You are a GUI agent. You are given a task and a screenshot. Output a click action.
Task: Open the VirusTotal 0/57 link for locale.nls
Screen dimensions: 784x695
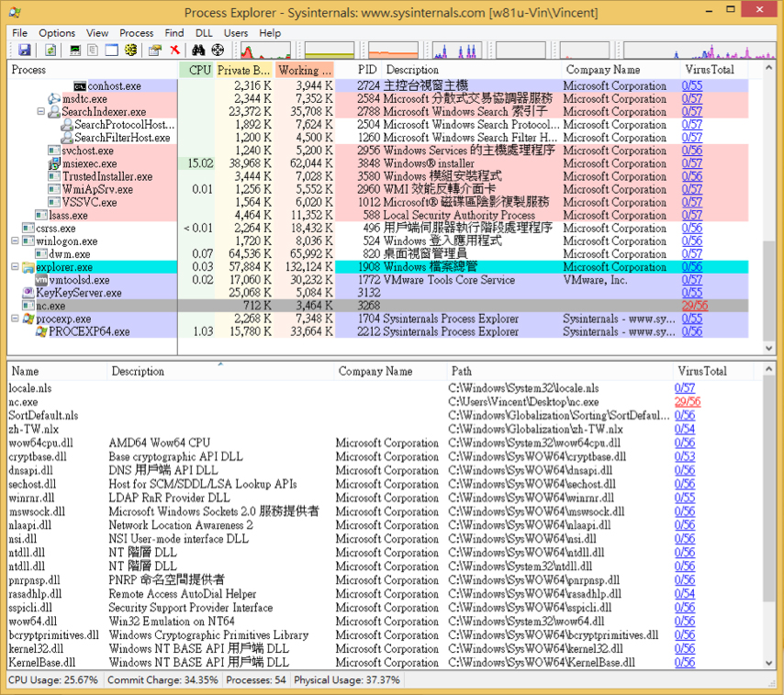coord(685,388)
